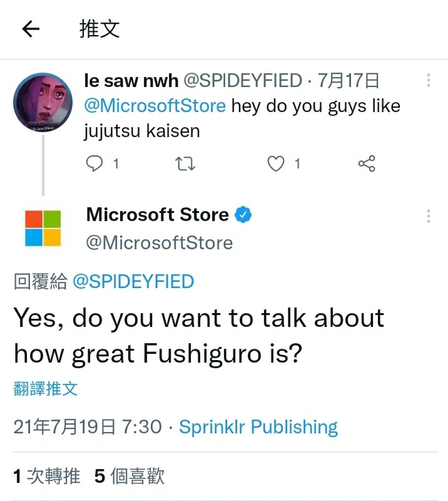View the 1 次轉推 retweet list

pos(47,476)
